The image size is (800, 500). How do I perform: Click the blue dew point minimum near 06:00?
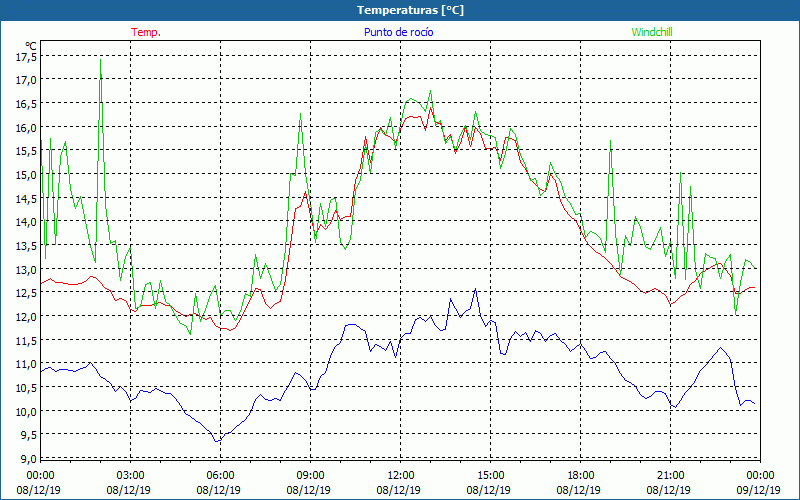point(218,441)
